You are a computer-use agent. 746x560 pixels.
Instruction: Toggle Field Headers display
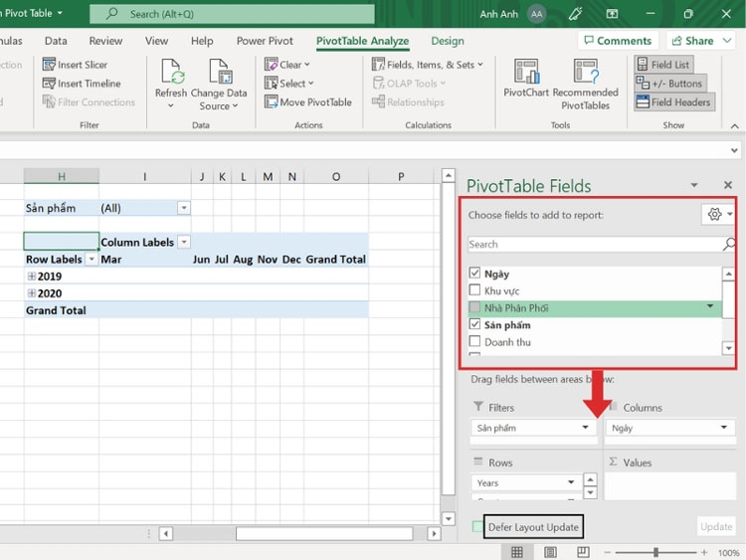click(673, 101)
